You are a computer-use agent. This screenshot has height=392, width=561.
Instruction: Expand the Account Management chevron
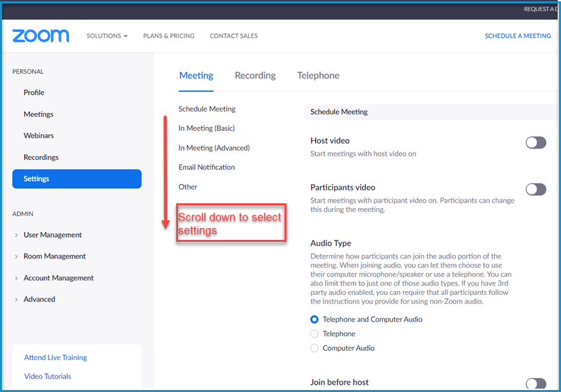pyautogui.click(x=16, y=278)
